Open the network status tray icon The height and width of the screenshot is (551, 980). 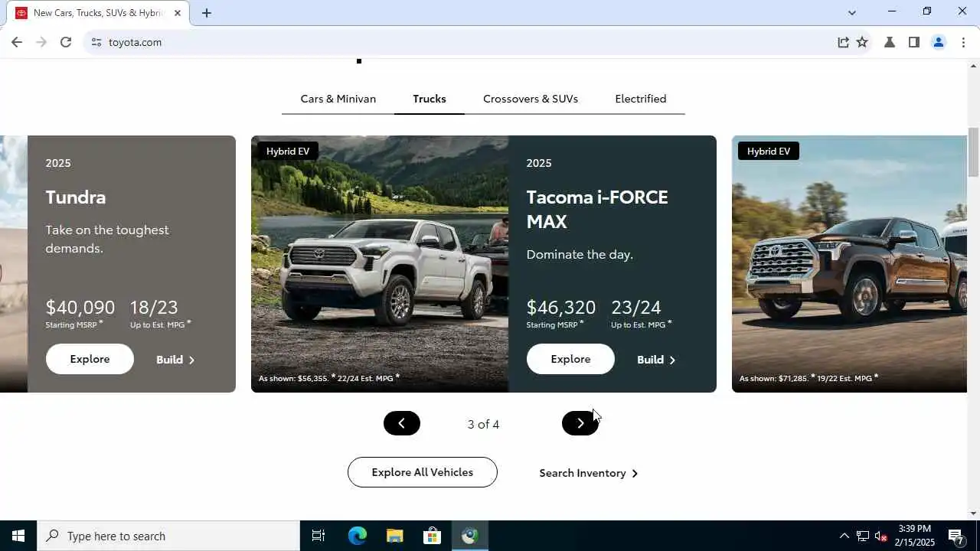(862, 536)
